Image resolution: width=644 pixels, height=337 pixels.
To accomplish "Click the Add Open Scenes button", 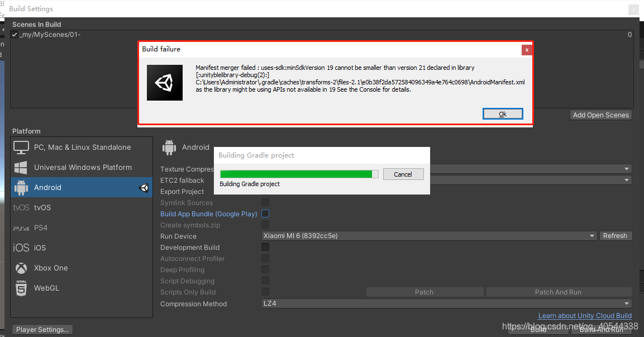I will [x=600, y=115].
